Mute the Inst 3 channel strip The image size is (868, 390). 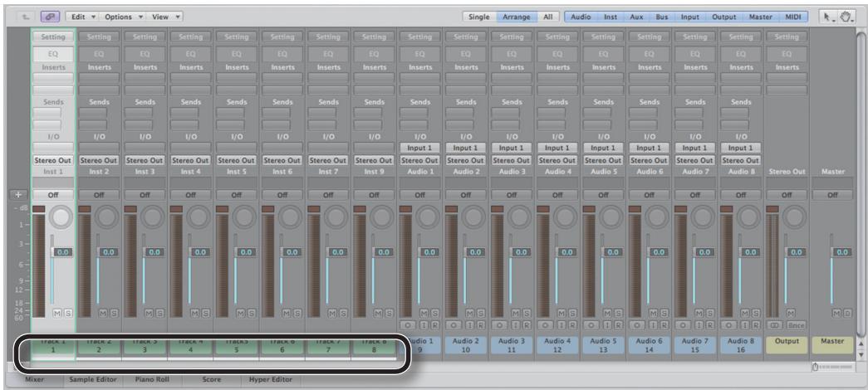pos(150,314)
